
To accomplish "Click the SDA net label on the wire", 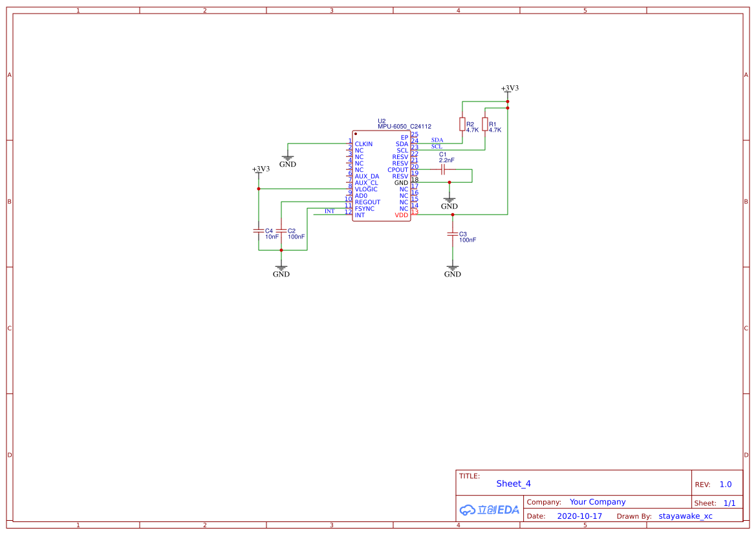I will [437, 140].
